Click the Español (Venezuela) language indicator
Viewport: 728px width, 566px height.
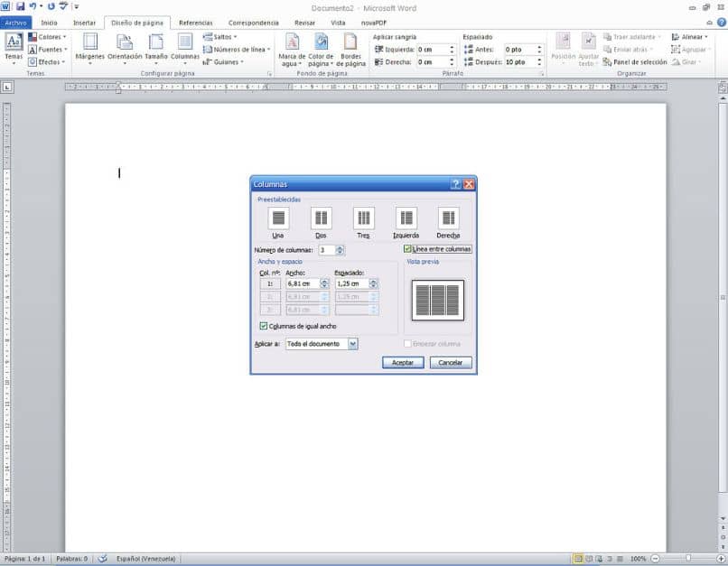[145, 559]
